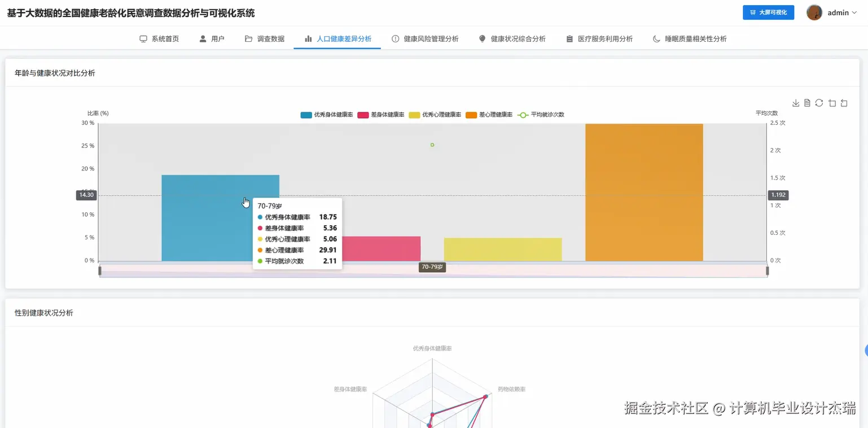Screen dimensions: 868x428
Task: Click radar axis label 差身体健康率
Action: pos(350,390)
